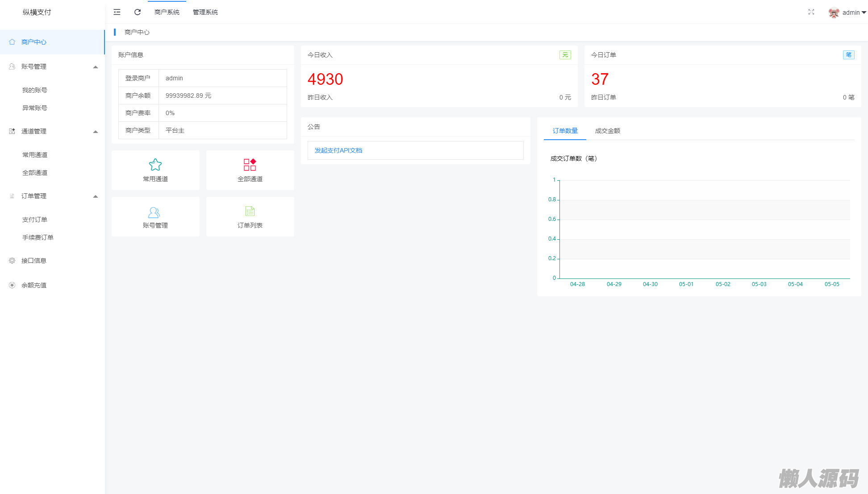Enter fullscreen mode icon
Viewport: 868px width, 494px height.
point(811,12)
